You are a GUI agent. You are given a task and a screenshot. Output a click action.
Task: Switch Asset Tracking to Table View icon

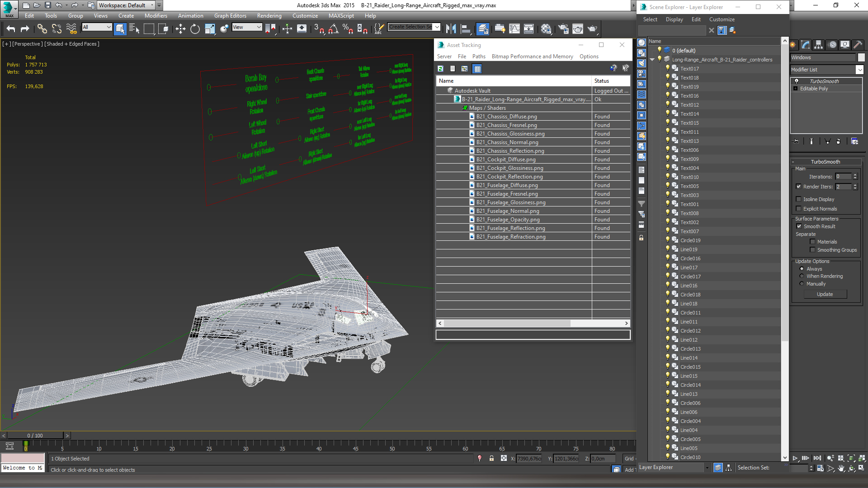click(x=477, y=69)
